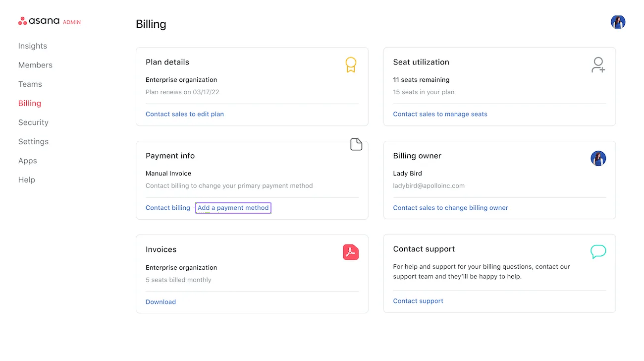Open Apps in the sidebar

[x=28, y=161]
